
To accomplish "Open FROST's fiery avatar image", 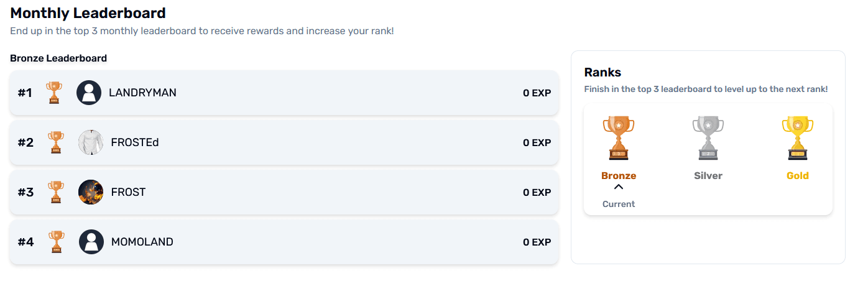I will tap(91, 192).
